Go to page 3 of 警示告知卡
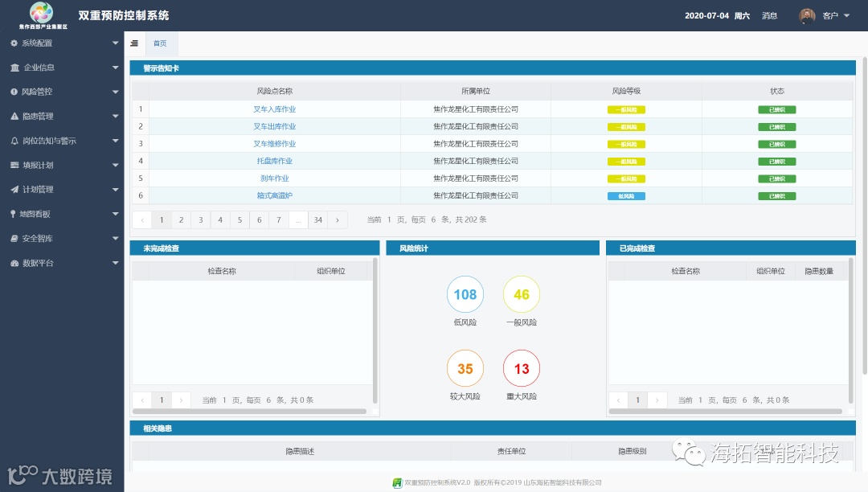 [x=200, y=219]
